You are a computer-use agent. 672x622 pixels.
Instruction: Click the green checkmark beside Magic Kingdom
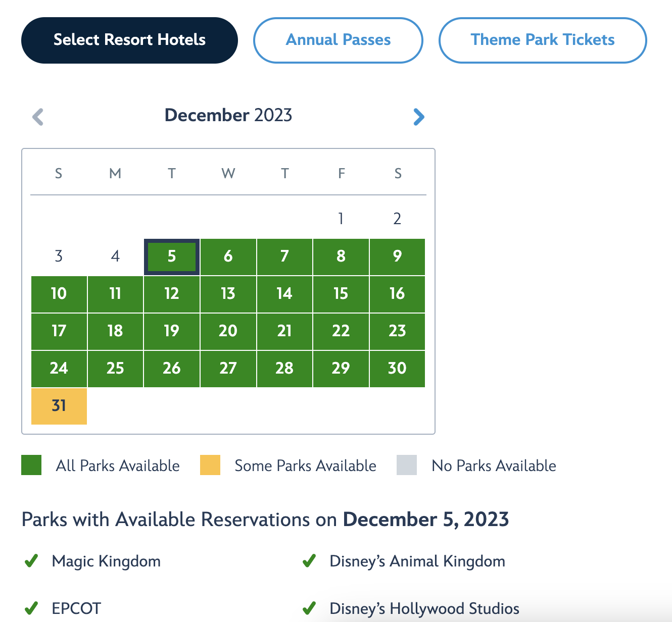coord(31,561)
